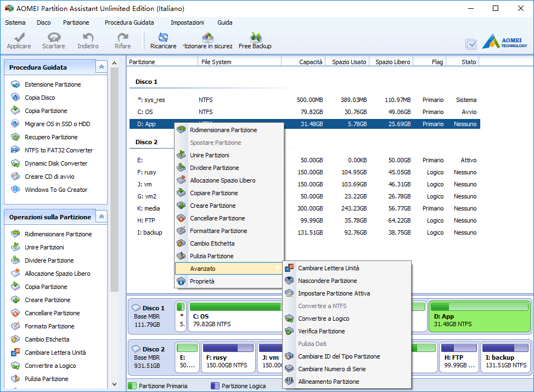Click the Cambiare Numero di Serie icon
This screenshot has width=534, height=392.
(x=289, y=368)
